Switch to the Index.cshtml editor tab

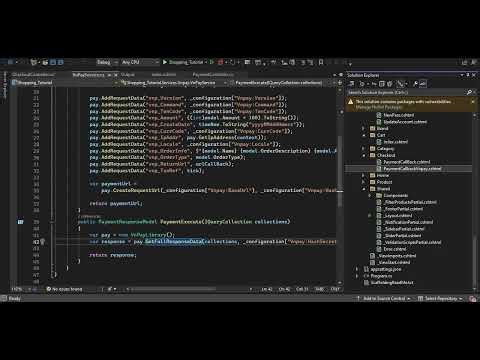point(164,75)
